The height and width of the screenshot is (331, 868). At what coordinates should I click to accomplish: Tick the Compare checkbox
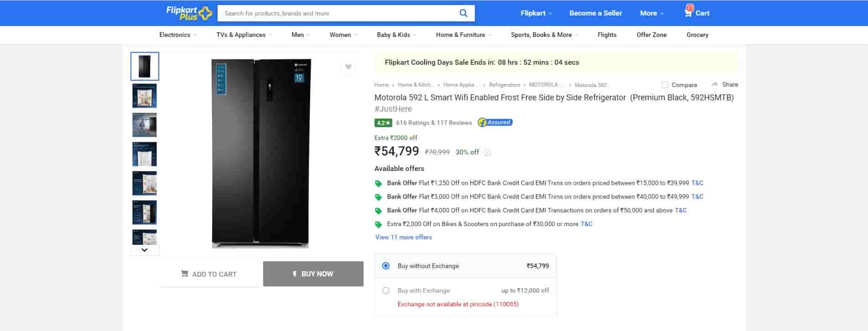(x=665, y=85)
